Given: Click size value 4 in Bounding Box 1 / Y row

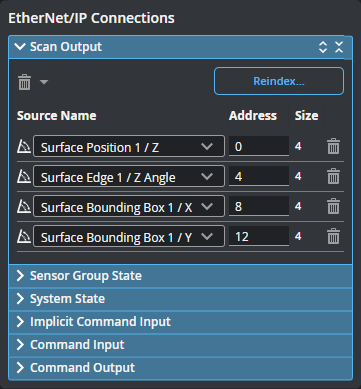Looking at the screenshot, I should 298,236.
